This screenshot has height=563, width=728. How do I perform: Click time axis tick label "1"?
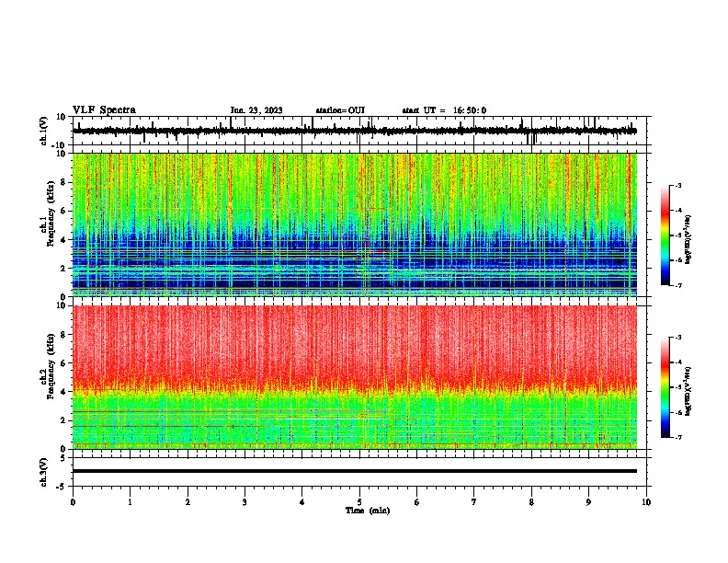point(131,502)
